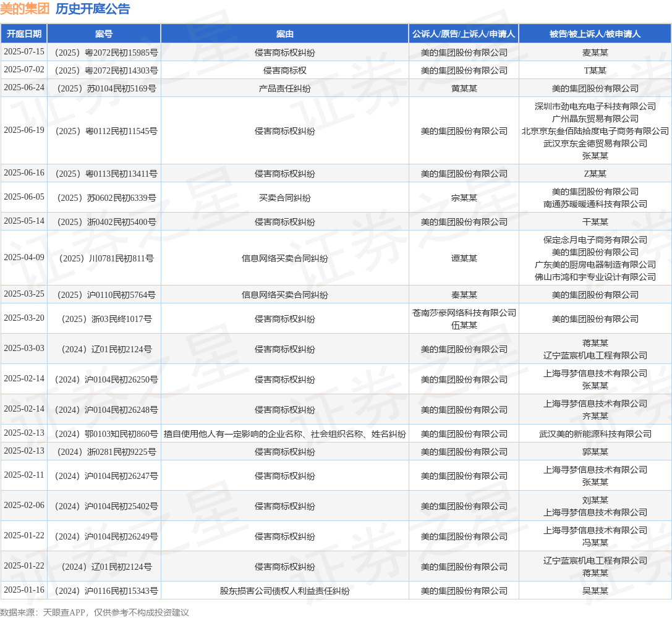Select date cell 2025-07-15
Viewport: 672px width, 618px height.
pyautogui.click(x=24, y=52)
